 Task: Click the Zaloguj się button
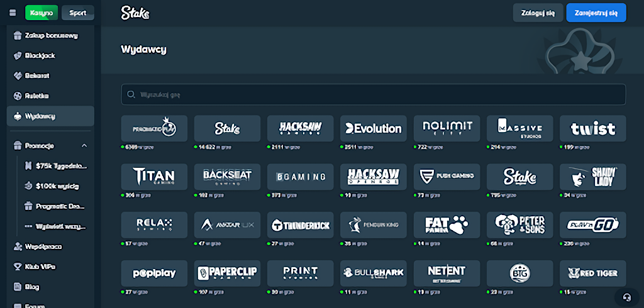coord(538,13)
